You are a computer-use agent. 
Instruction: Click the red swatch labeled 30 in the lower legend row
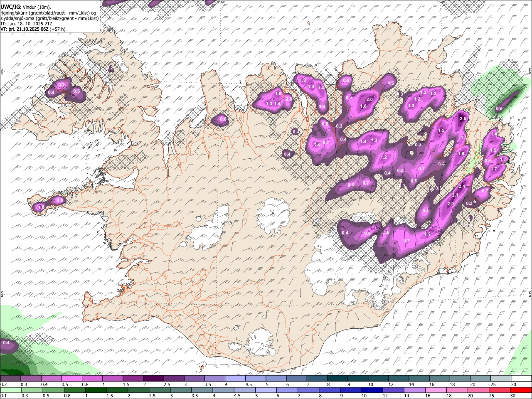pyautogui.click(x=521, y=390)
